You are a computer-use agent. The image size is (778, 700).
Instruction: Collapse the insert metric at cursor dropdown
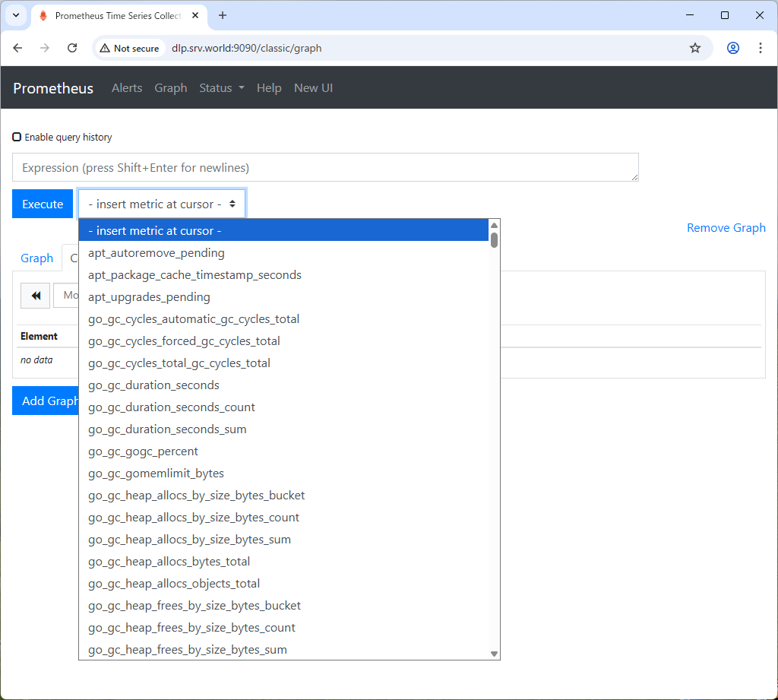coord(162,204)
